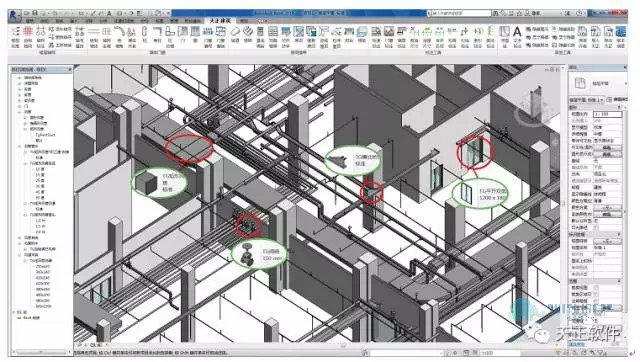Click the search box in the title bar
The image size is (640, 362).
pos(461,13)
